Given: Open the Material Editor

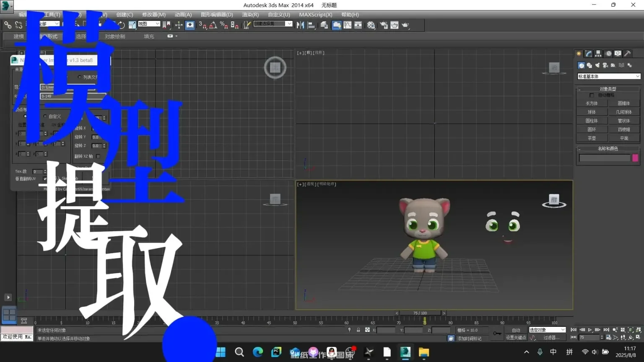Looking at the screenshot, I should point(371,25).
